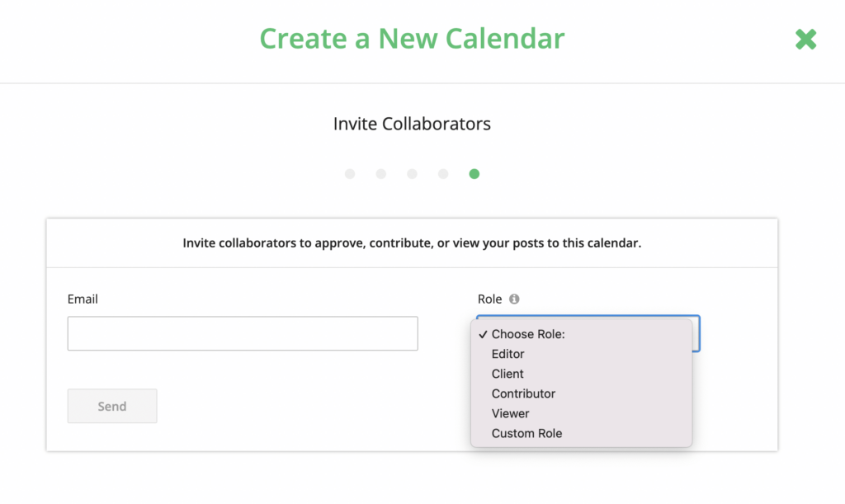Screen dimensions: 845x504
Task: Click the third progress dot
Action: (x=412, y=174)
